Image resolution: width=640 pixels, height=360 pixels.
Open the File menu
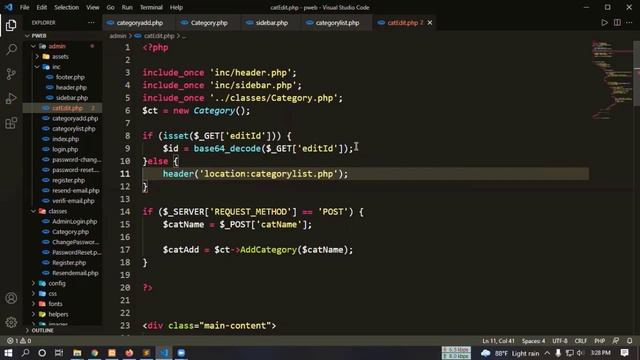24,7
